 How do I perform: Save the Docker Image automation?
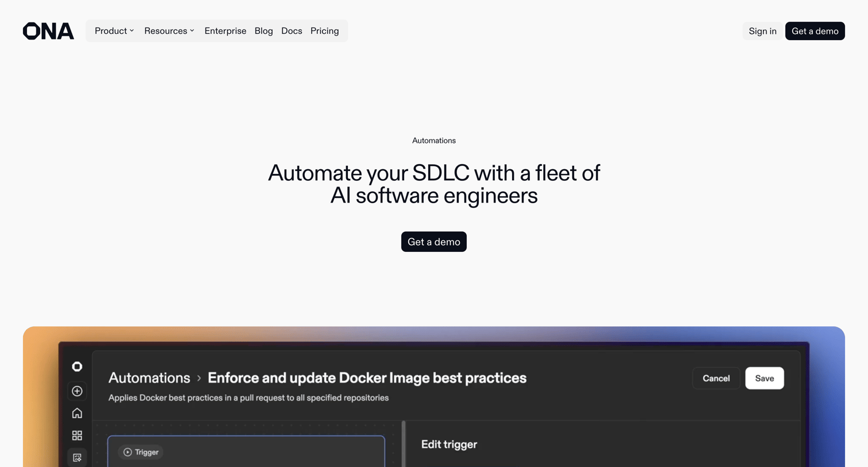point(764,378)
